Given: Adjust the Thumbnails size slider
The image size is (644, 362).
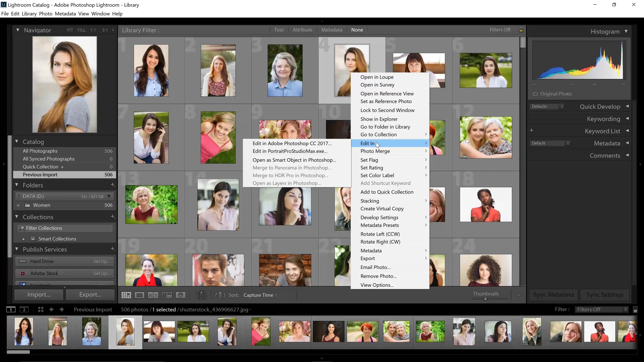Looking at the screenshot, I should click(x=485, y=299).
